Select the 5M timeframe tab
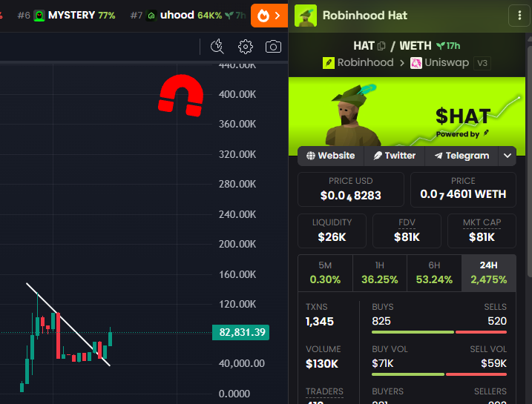532x404 pixels. tap(325, 273)
